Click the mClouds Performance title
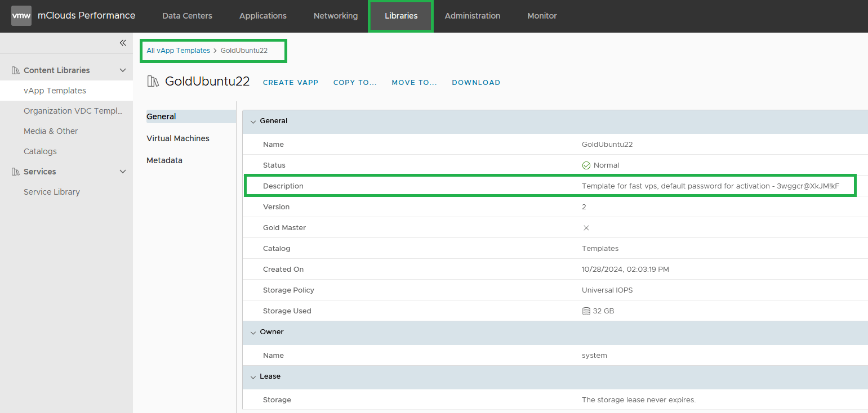Viewport: 868px width, 413px height. tap(86, 16)
